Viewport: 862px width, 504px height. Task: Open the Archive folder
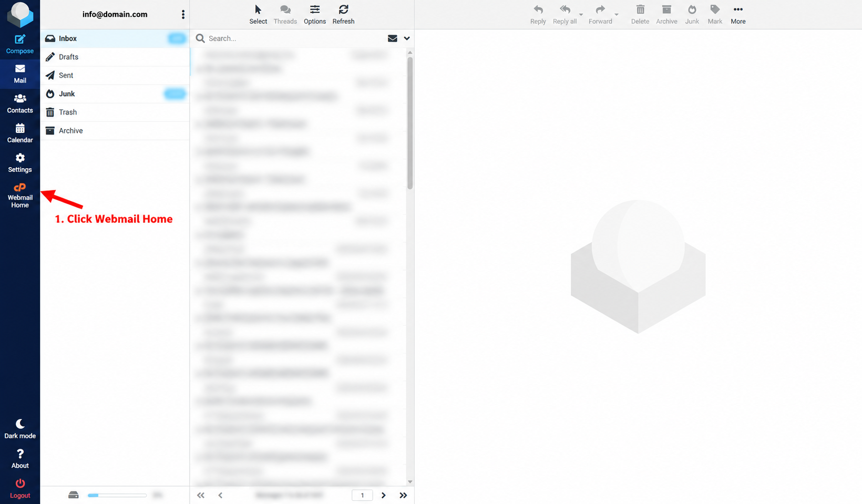(115, 130)
